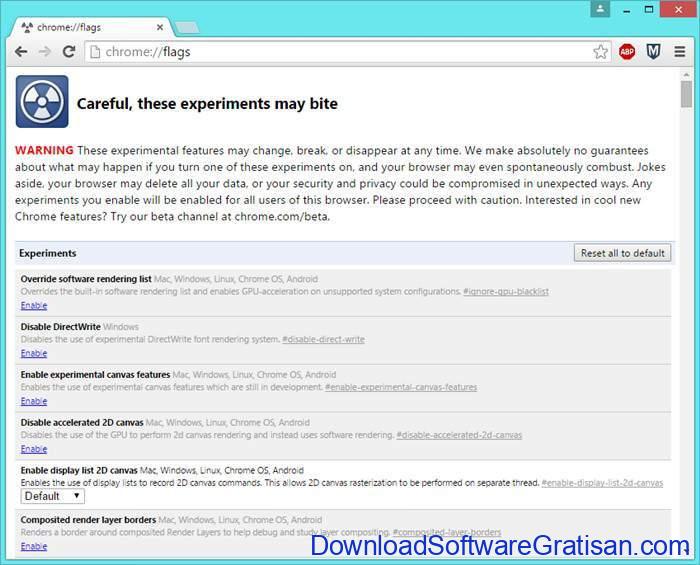Click the vertical scrollbar thumb
Viewport: 700px width, 565px height.
click(686, 94)
